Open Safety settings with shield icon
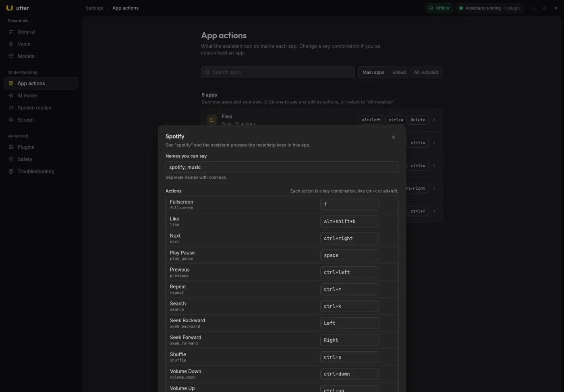This screenshot has height=392, width=564. tap(41, 159)
